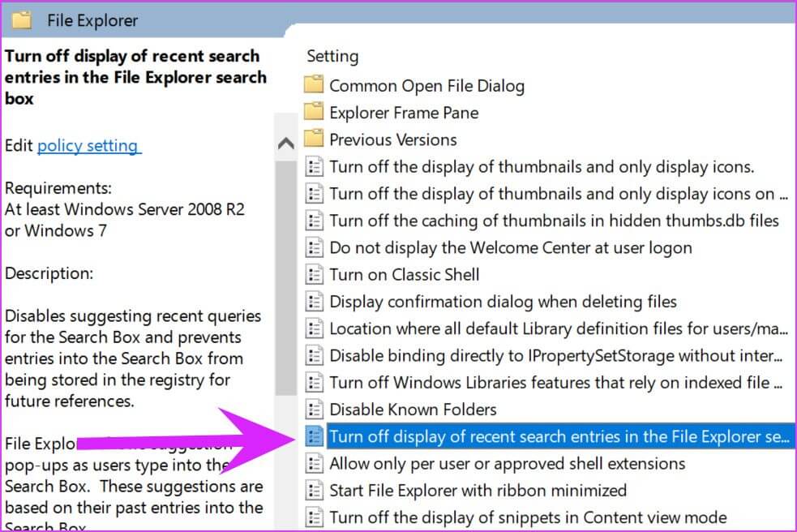Click policy icon for Turn on Classic Shell
Screen dimensions: 797x532
(x=314, y=274)
